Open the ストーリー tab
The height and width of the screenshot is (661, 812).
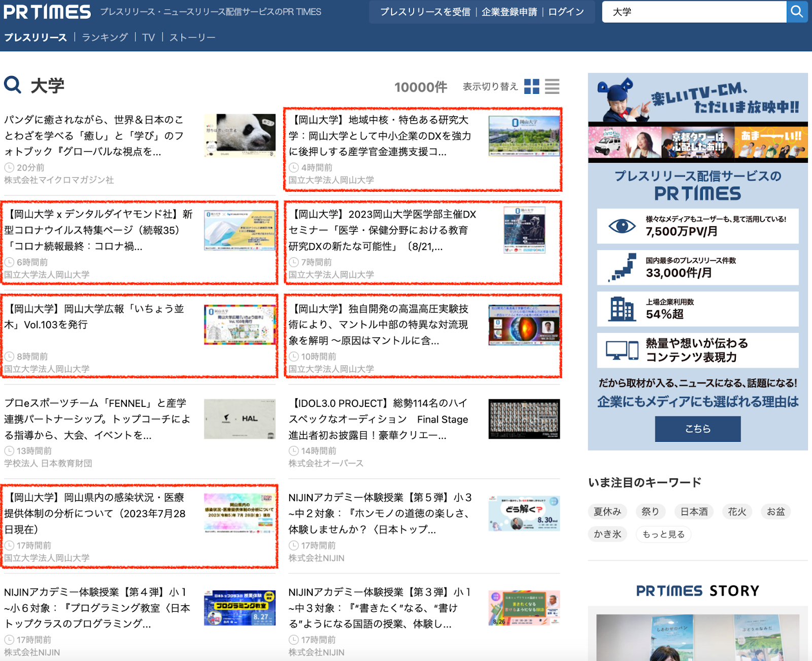[192, 38]
